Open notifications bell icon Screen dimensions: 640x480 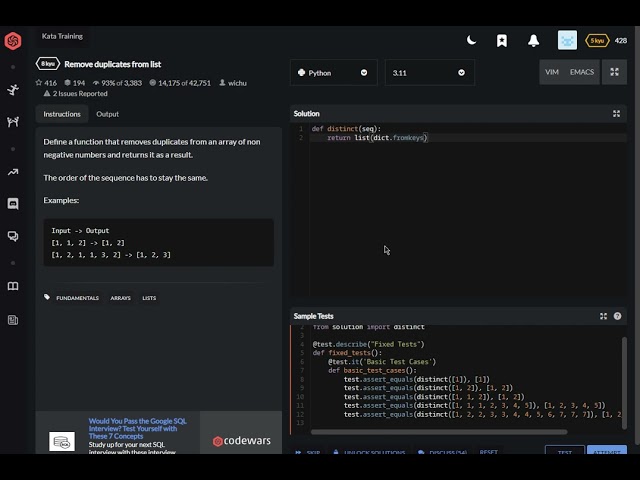(533, 40)
